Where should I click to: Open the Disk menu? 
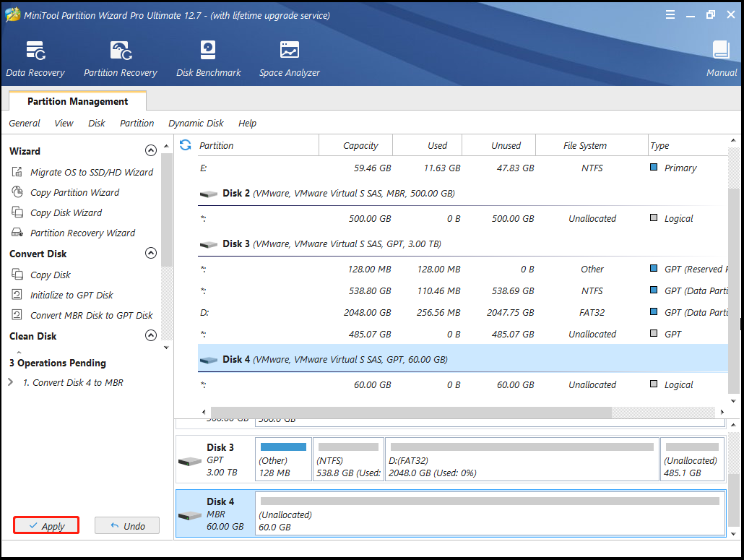tap(97, 124)
